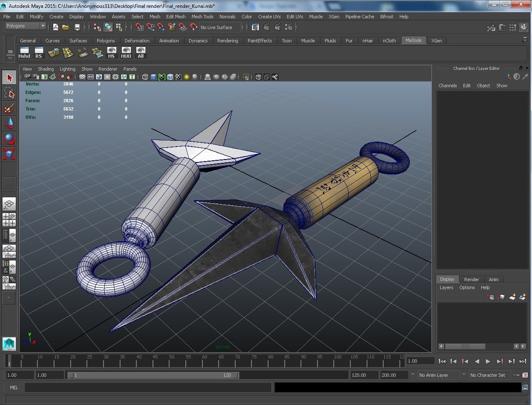Toggle use all lights bulb icon
Viewport: 532px width, 405px height.
point(187,77)
